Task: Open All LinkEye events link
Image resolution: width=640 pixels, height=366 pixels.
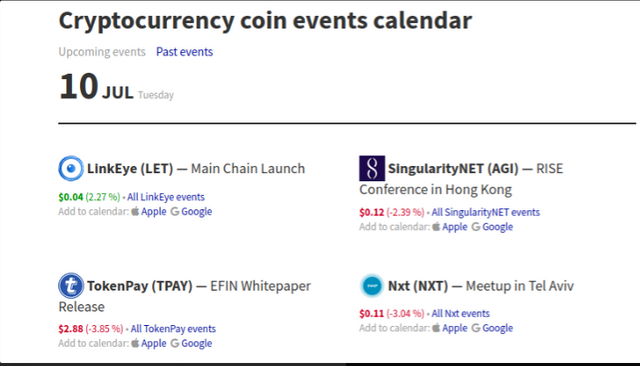Action: click(166, 197)
